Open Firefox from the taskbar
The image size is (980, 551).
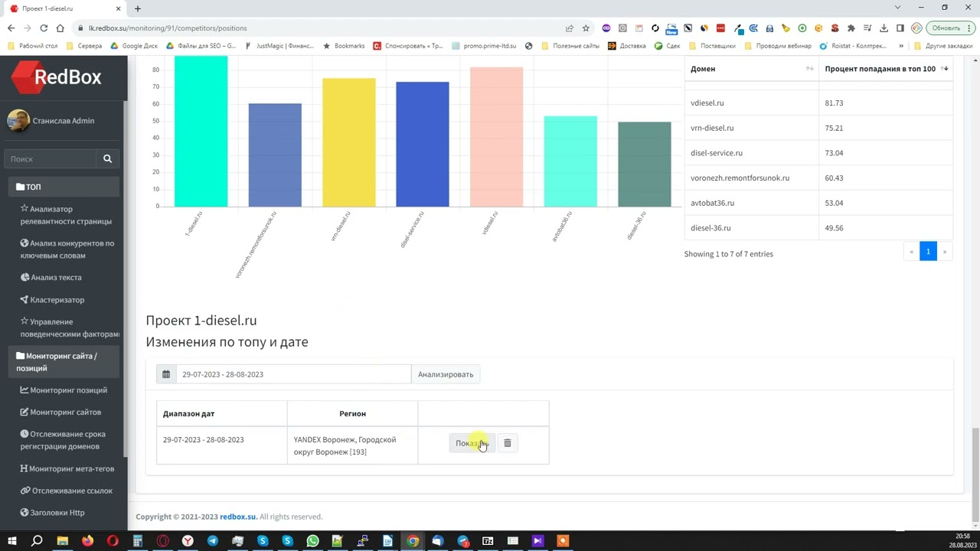(87, 541)
